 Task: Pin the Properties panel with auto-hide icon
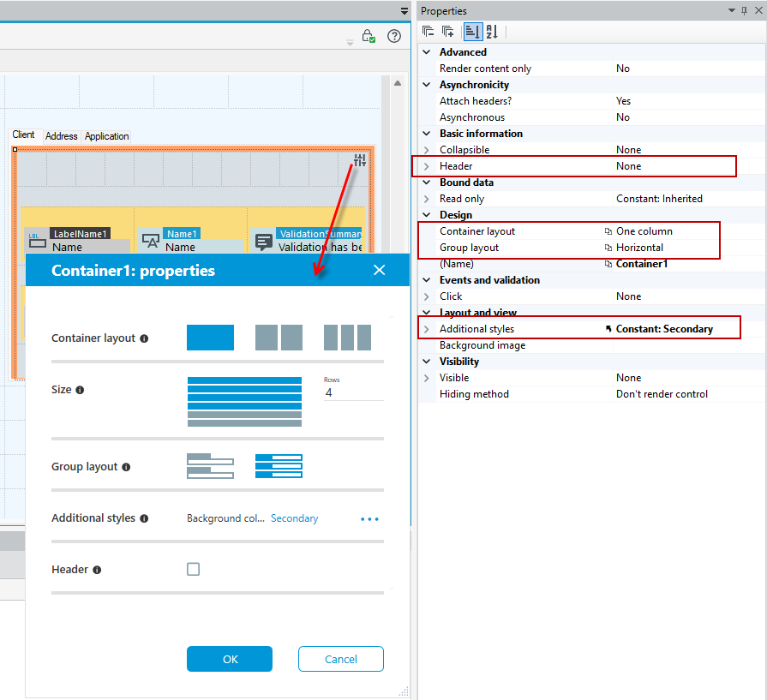point(745,11)
